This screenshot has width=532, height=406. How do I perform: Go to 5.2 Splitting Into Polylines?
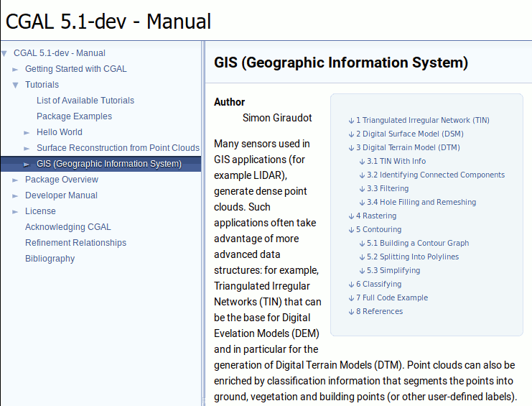click(x=413, y=257)
